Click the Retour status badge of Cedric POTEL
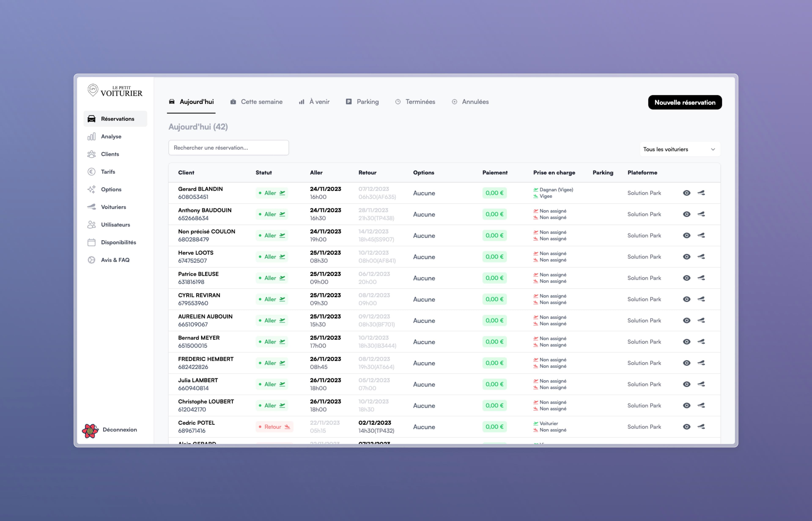This screenshot has height=521, width=812. [274, 427]
